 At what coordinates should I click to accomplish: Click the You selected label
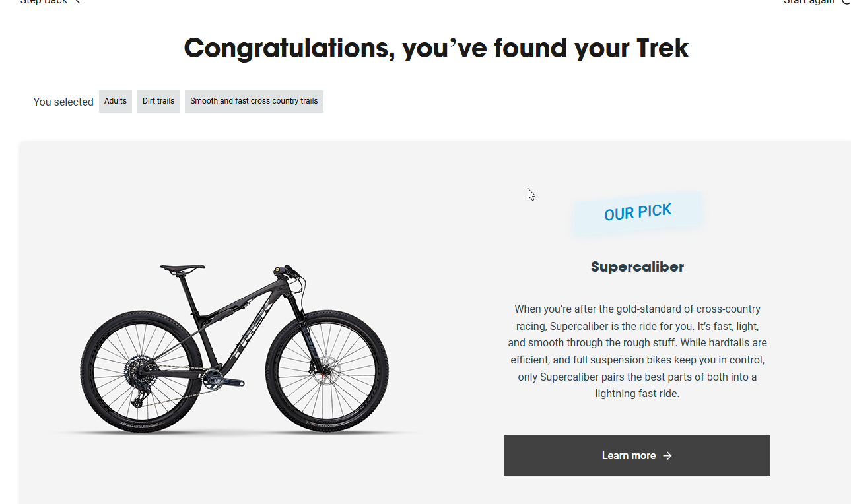click(x=63, y=102)
